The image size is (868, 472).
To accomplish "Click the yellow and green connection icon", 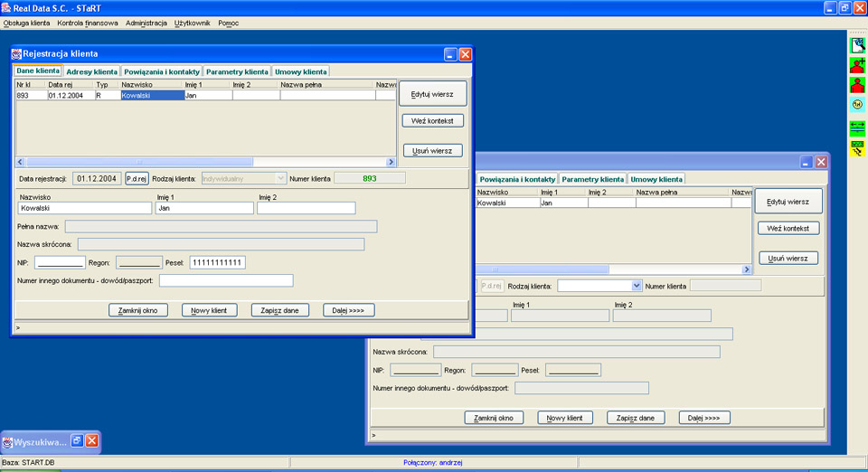I will pyautogui.click(x=856, y=148).
